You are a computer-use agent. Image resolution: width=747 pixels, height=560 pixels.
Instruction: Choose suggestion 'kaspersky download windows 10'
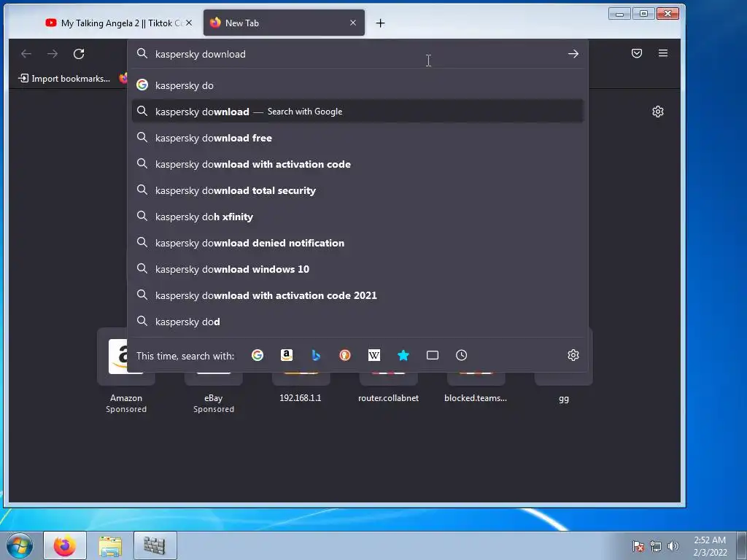pyautogui.click(x=357, y=269)
